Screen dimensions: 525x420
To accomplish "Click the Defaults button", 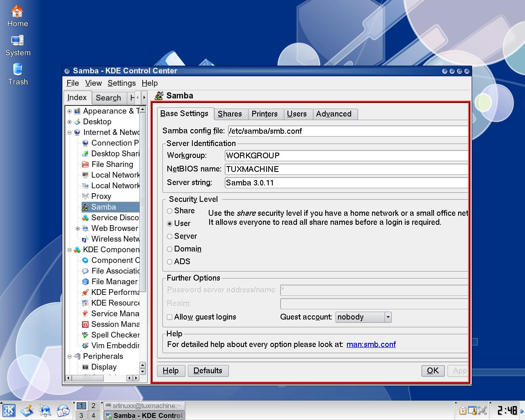I will click(208, 371).
